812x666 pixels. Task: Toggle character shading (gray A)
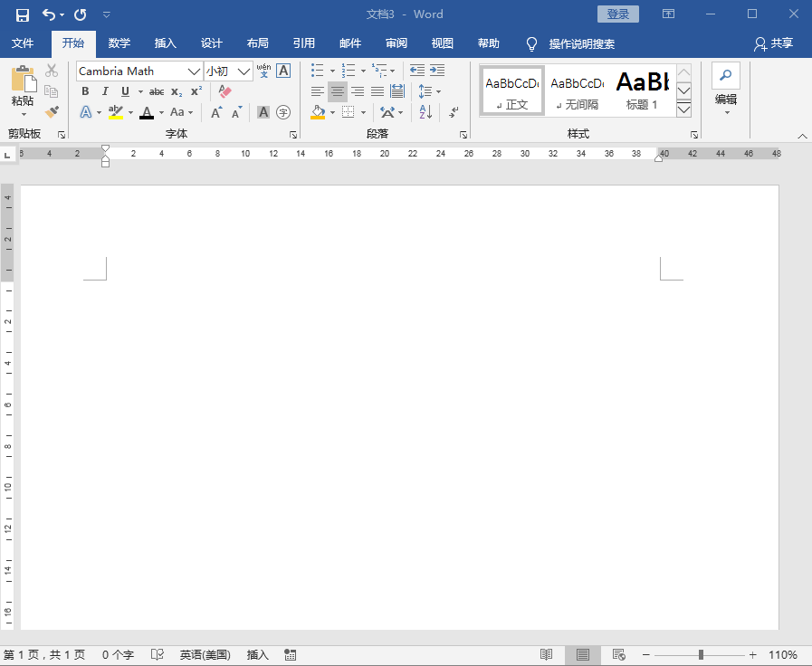click(x=263, y=112)
